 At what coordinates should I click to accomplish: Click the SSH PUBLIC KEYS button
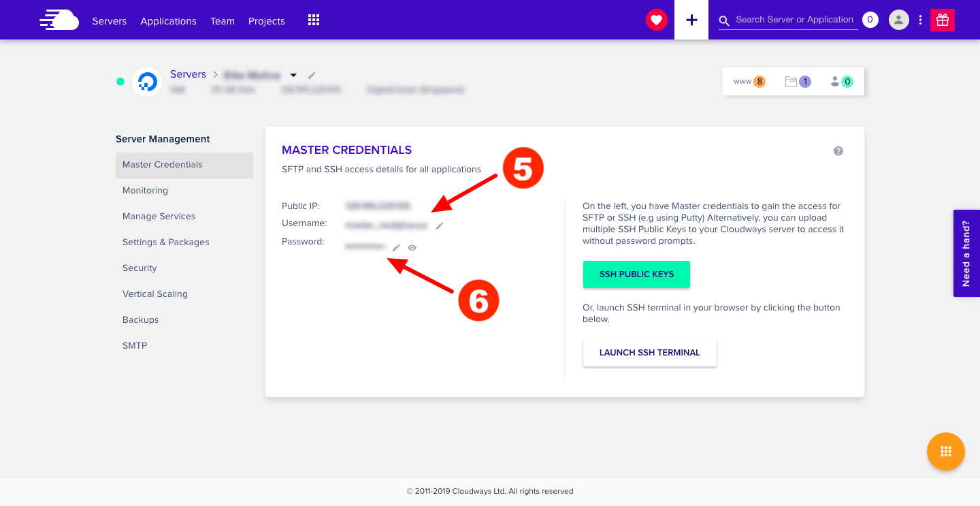click(x=636, y=274)
